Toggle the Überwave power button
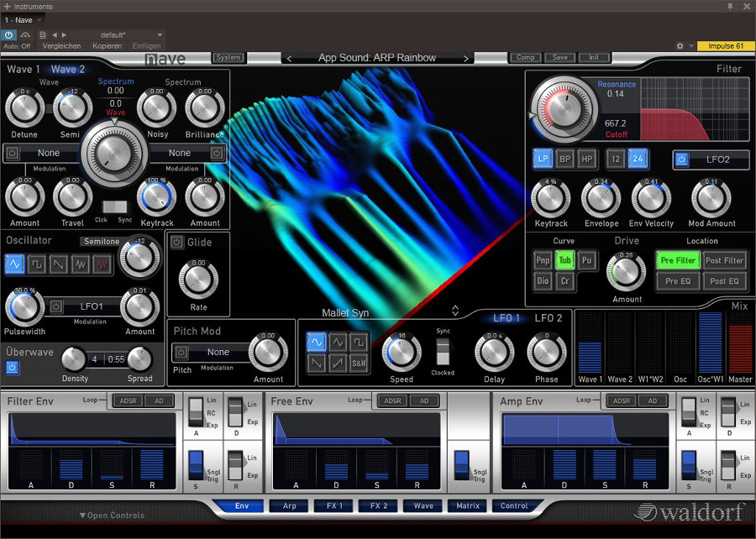756x539 pixels. (13, 368)
